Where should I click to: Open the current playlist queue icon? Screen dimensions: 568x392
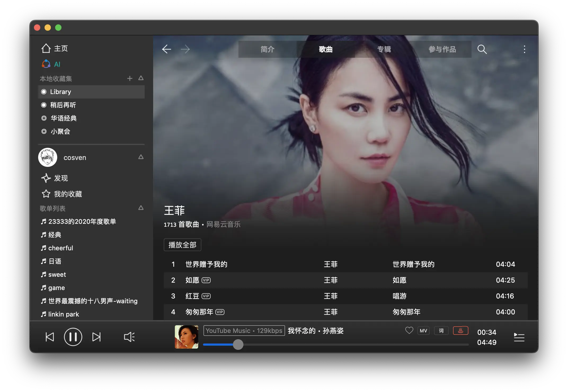tap(519, 337)
